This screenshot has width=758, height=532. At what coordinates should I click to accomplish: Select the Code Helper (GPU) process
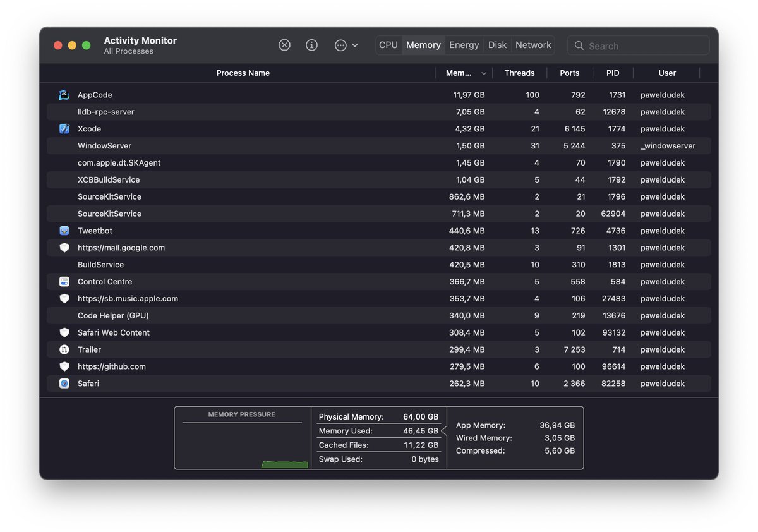point(379,316)
